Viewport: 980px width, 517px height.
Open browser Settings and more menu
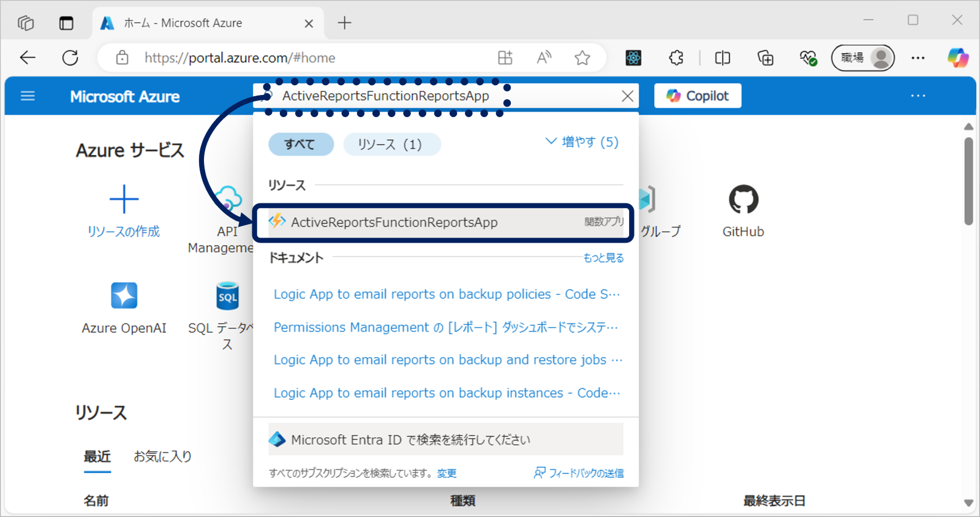point(918,58)
